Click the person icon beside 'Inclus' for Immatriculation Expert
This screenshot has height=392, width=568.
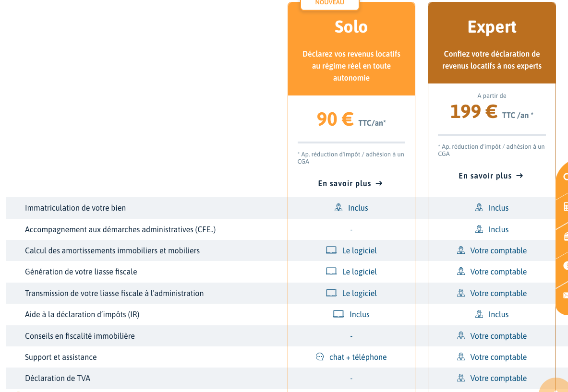point(478,207)
